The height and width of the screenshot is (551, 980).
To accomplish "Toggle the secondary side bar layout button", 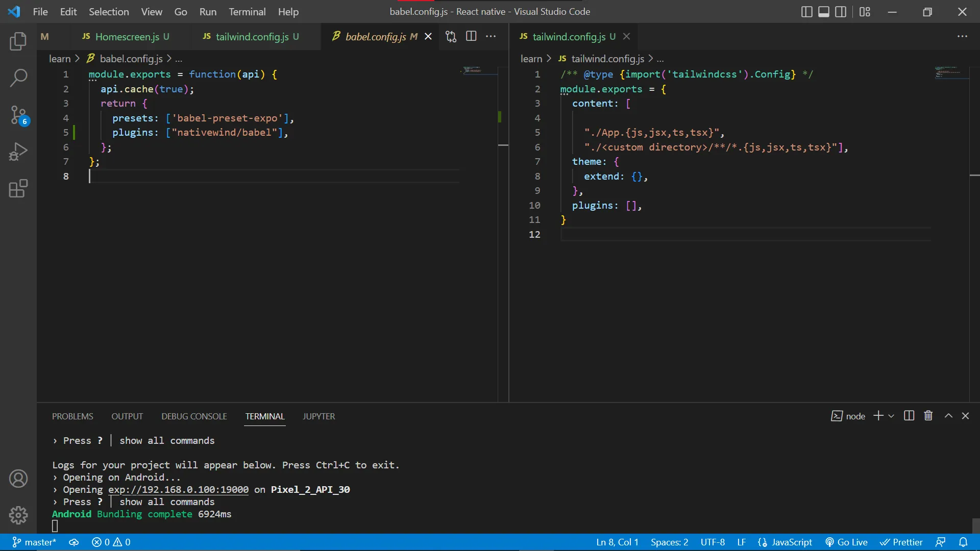I will tap(841, 12).
